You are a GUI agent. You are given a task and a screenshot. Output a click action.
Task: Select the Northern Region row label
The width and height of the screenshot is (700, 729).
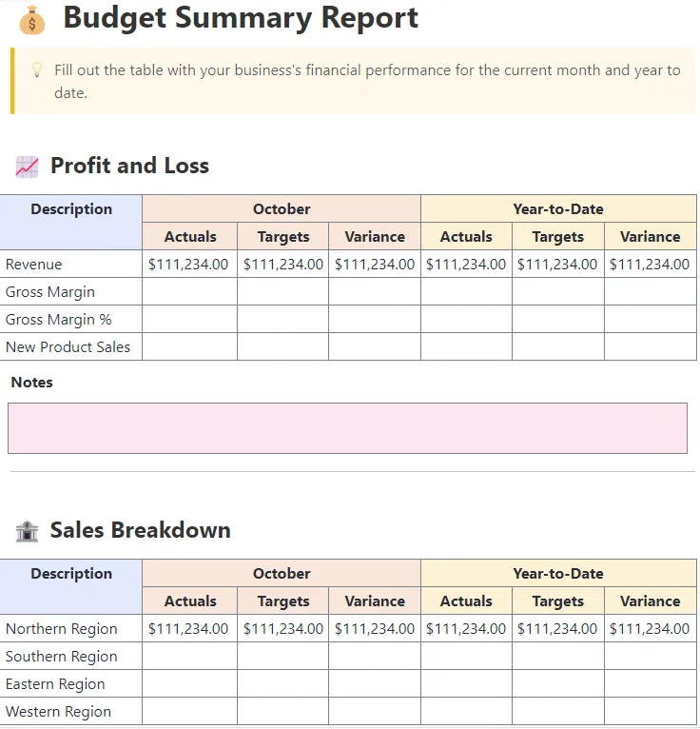coord(61,629)
